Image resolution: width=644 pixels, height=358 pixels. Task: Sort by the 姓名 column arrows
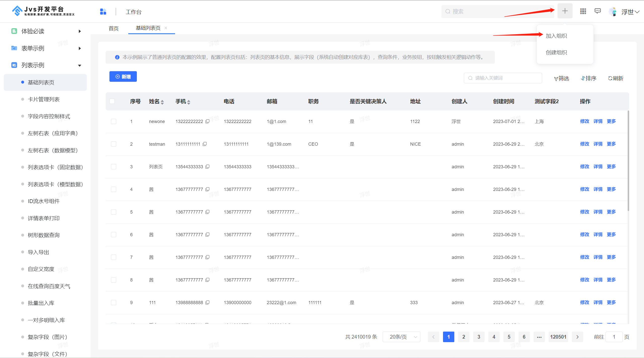[x=162, y=102]
